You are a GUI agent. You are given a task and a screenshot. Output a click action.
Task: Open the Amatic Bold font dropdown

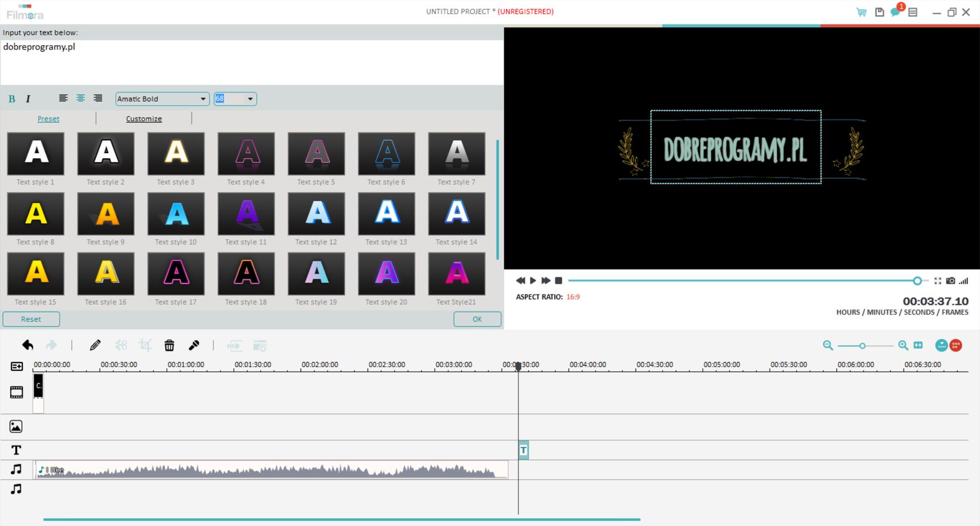click(162, 99)
